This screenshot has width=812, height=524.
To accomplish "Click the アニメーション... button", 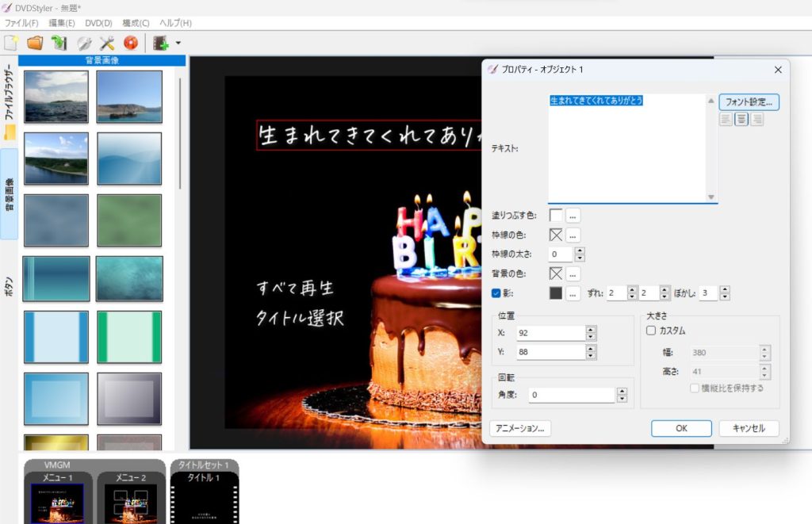I will click(x=520, y=428).
